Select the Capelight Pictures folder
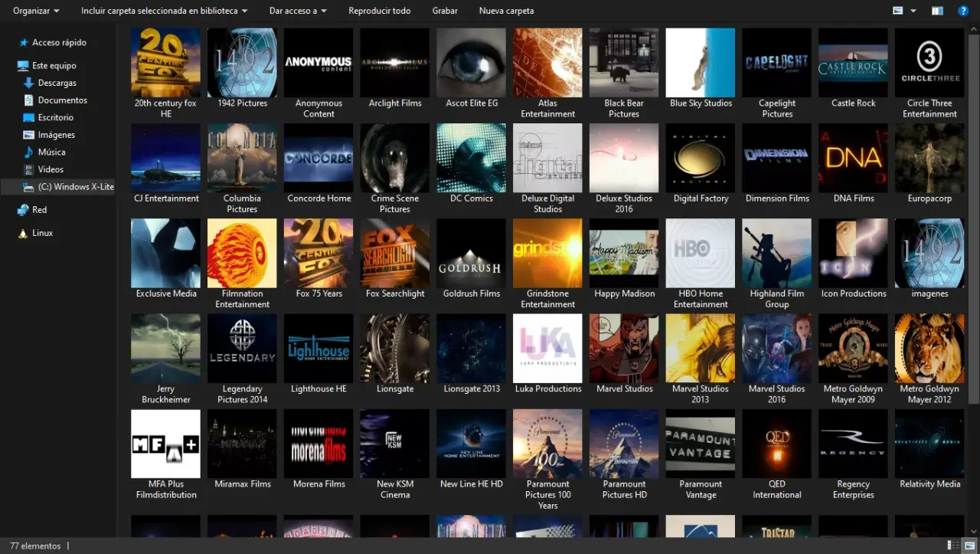The image size is (980, 554). tap(777, 74)
